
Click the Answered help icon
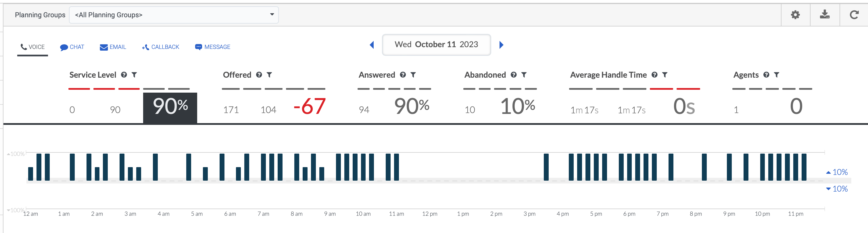403,75
